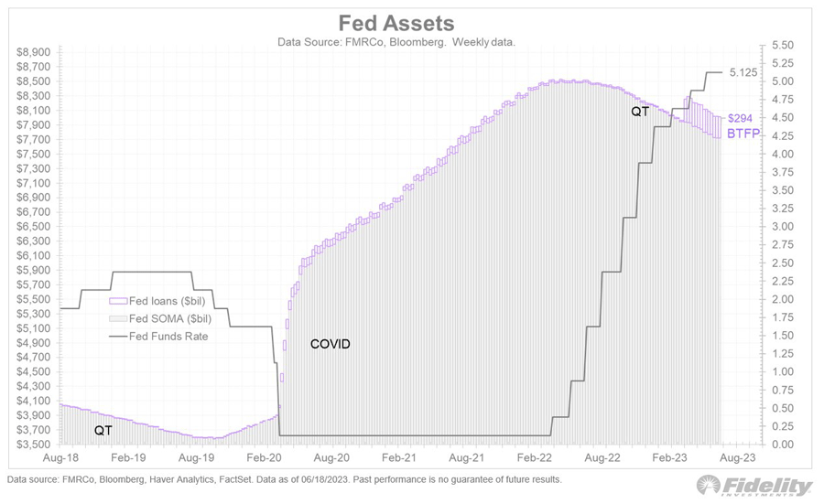Click the COVID annotation label

(330, 345)
